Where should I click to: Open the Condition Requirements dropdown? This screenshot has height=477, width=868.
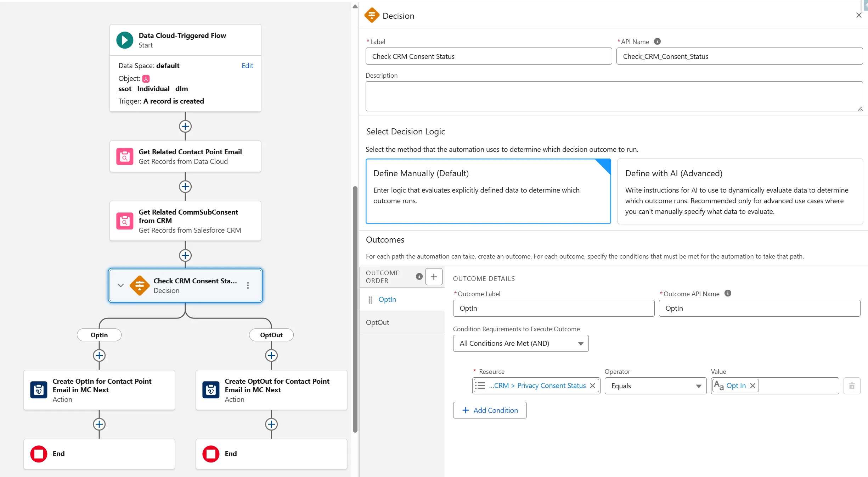521,343
